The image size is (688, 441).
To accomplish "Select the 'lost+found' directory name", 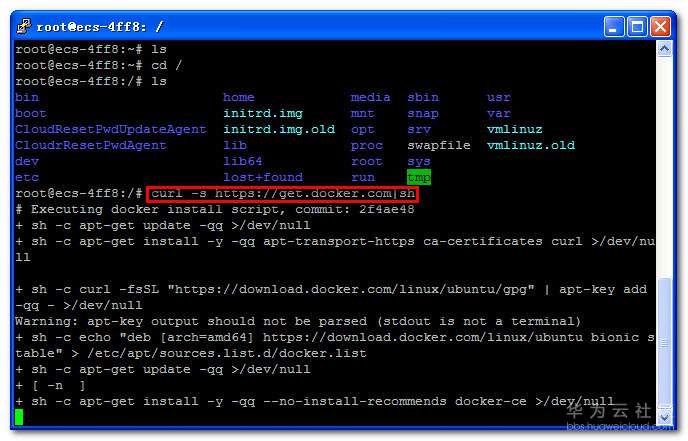I will [263, 177].
